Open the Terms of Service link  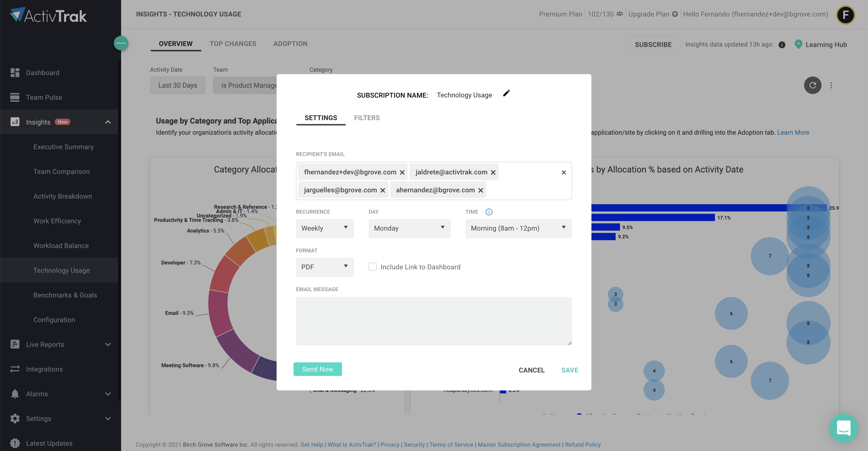(x=451, y=445)
